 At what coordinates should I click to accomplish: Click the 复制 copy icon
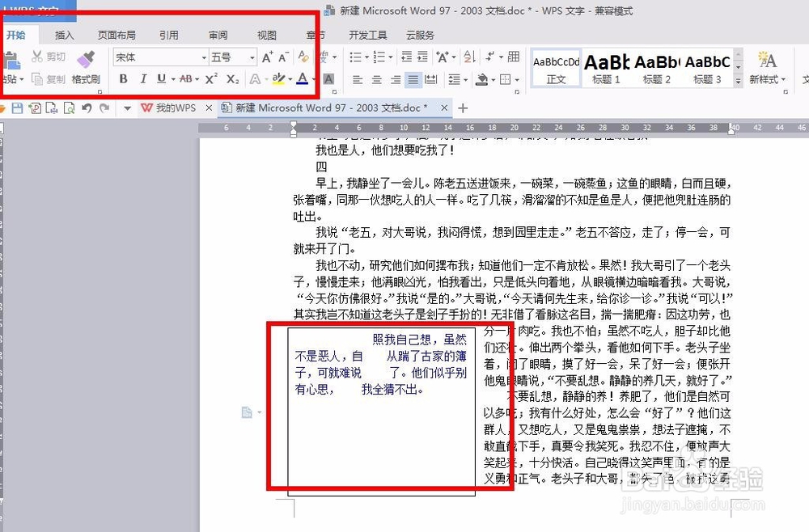46,78
